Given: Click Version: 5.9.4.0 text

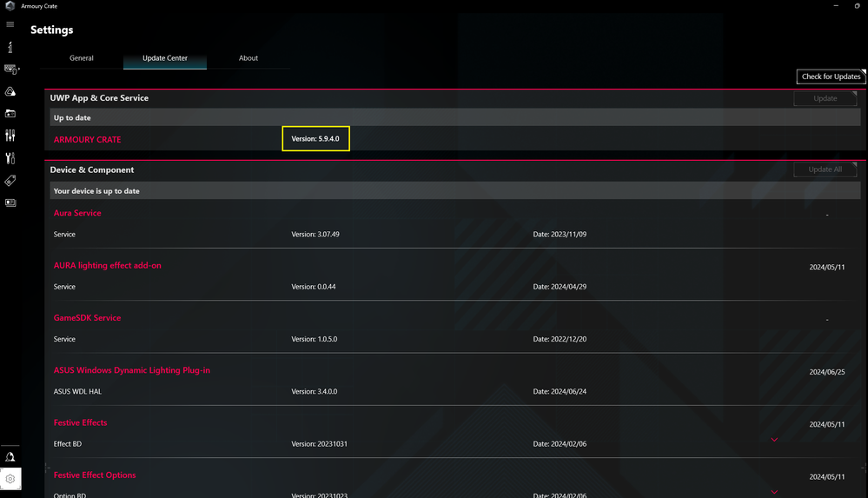Looking at the screenshot, I should [x=315, y=138].
